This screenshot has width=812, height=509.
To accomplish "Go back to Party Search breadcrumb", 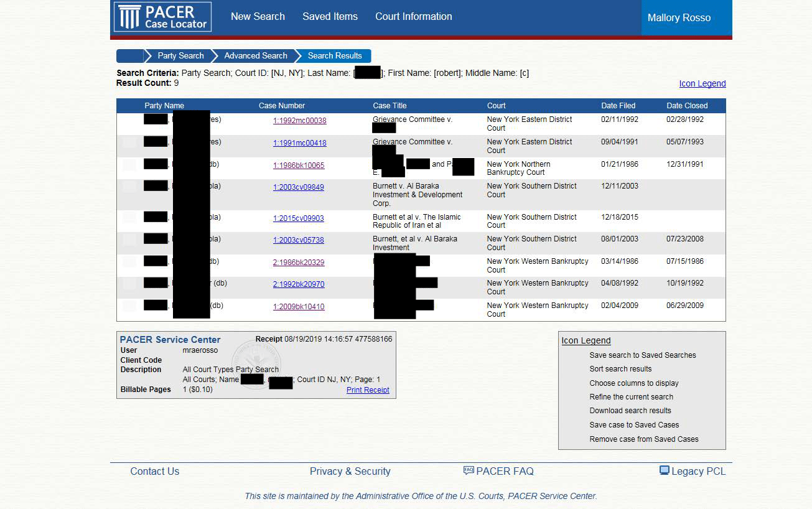I will click(180, 56).
